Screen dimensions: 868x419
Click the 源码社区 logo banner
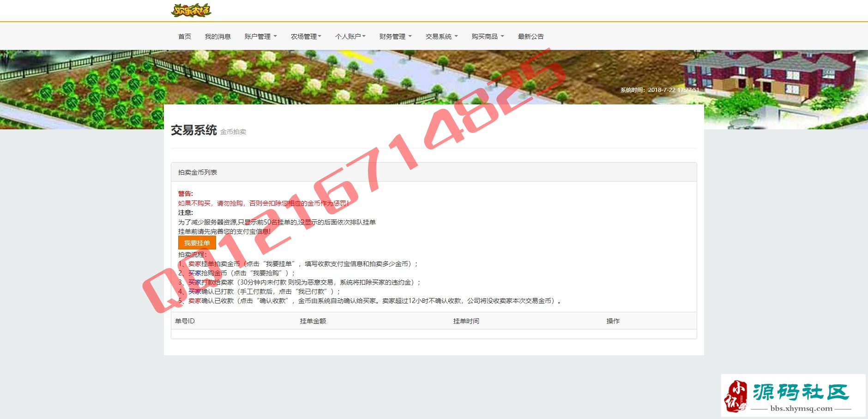[793, 395]
